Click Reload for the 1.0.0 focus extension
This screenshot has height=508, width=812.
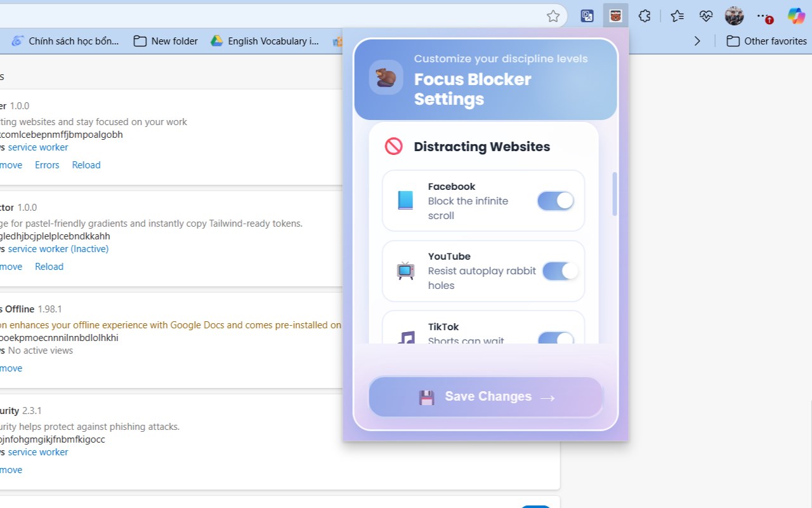tap(86, 165)
